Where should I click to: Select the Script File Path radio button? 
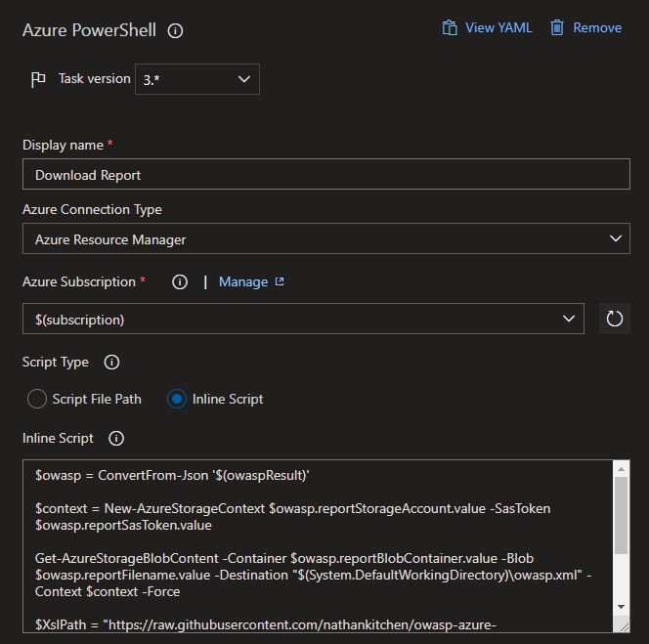coord(37,399)
